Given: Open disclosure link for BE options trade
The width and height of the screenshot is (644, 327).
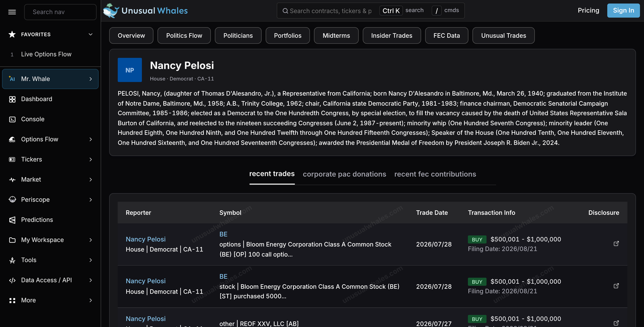Looking at the screenshot, I should click(x=616, y=244).
